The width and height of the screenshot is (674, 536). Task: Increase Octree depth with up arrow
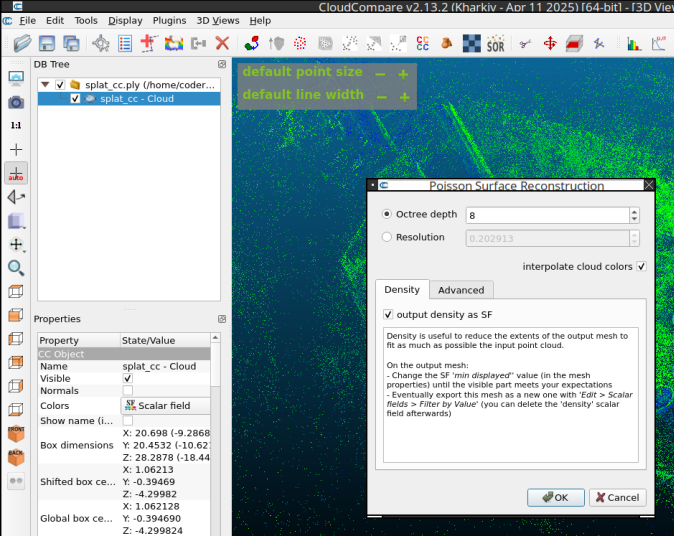coord(634,211)
